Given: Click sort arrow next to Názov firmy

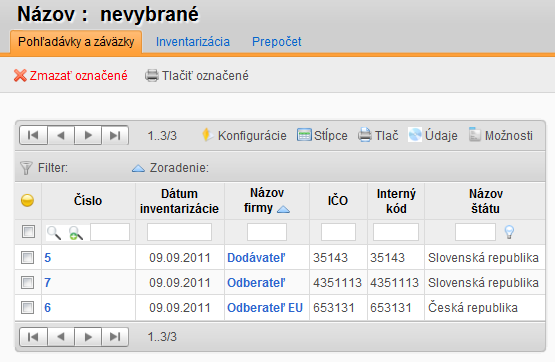Looking at the screenshot, I should click(283, 210).
